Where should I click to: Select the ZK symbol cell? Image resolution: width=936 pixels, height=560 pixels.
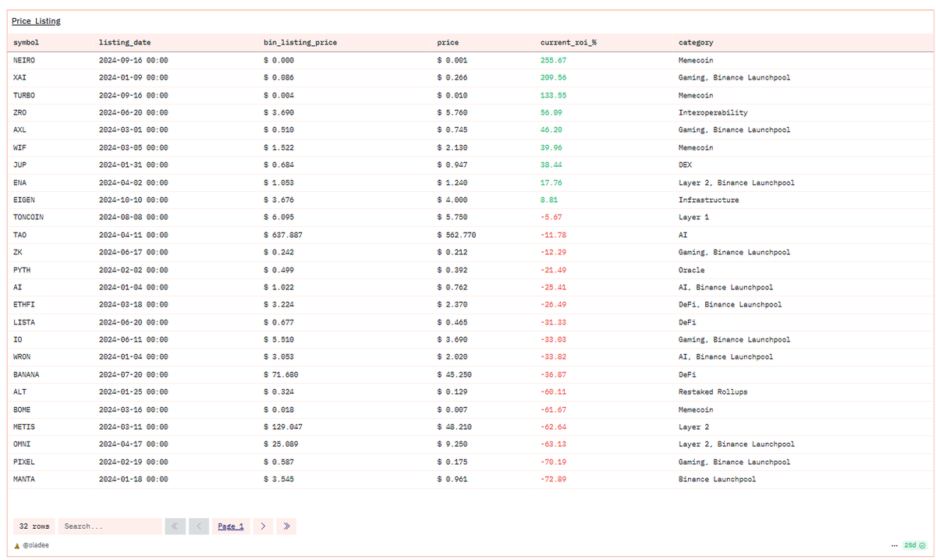(x=18, y=253)
